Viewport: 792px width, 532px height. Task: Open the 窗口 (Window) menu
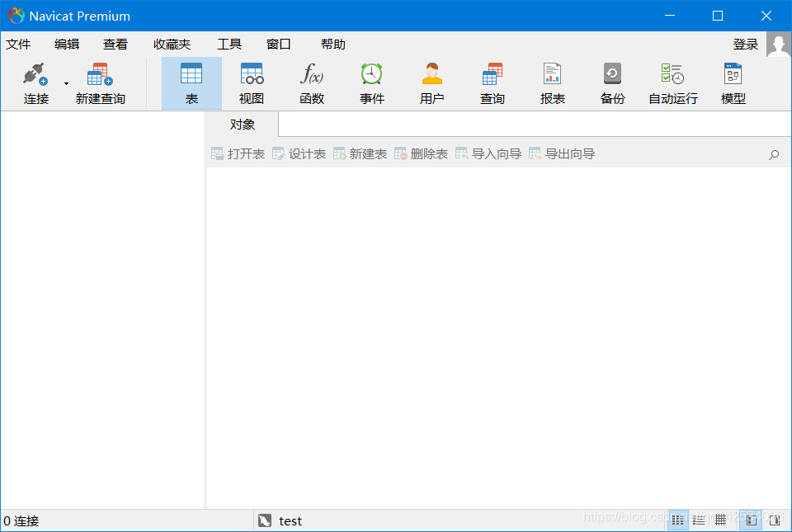click(278, 45)
